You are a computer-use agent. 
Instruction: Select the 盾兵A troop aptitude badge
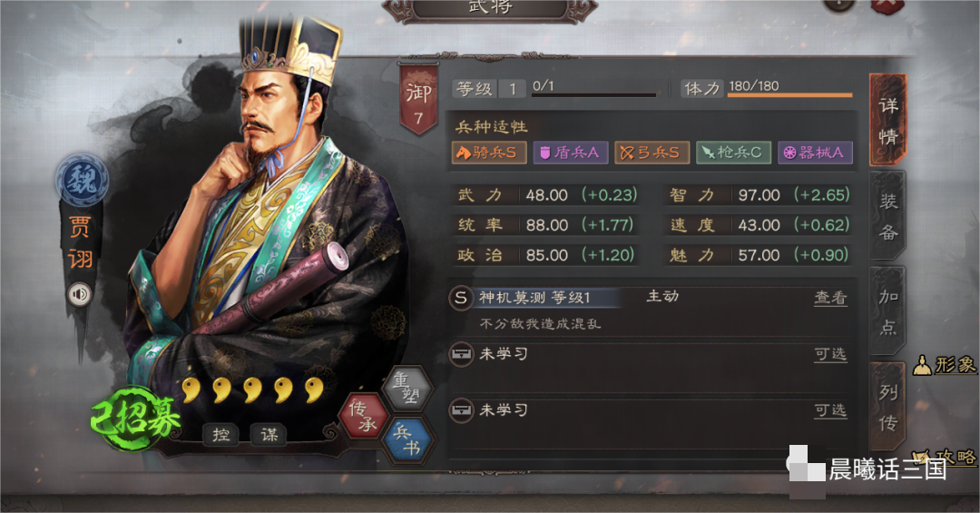point(570,153)
